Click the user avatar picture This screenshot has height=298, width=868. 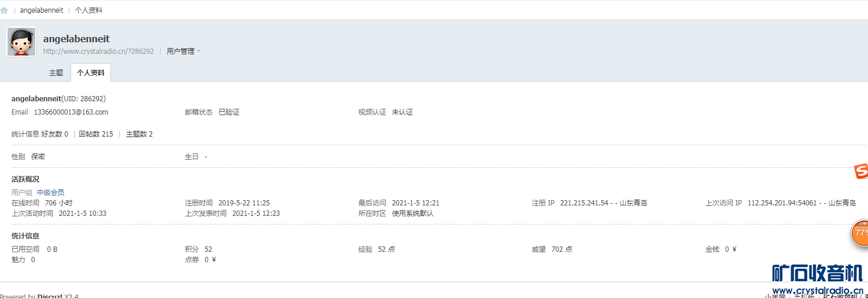pos(21,42)
